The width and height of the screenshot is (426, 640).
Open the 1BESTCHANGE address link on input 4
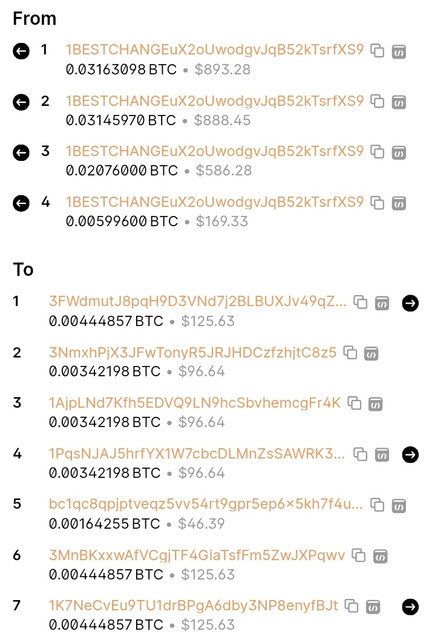(x=215, y=202)
